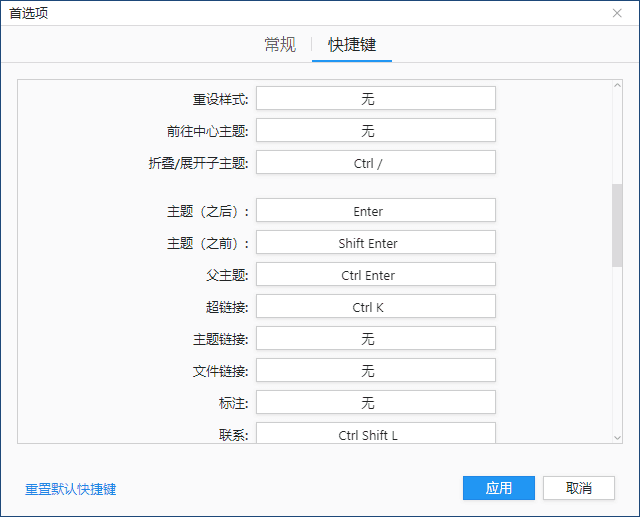The width and height of the screenshot is (640, 517).
Task: Edit the 折叠/展开子主题 shortcut Ctrl /
Action: coord(376,162)
